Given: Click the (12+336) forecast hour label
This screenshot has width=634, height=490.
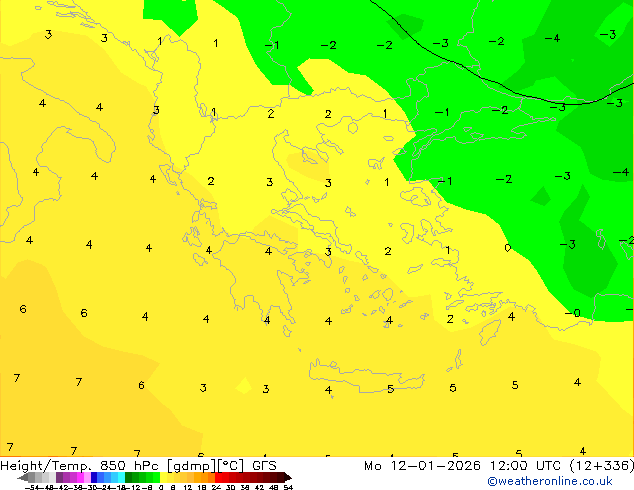Looking at the screenshot, I should pyautogui.click(x=601, y=466).
